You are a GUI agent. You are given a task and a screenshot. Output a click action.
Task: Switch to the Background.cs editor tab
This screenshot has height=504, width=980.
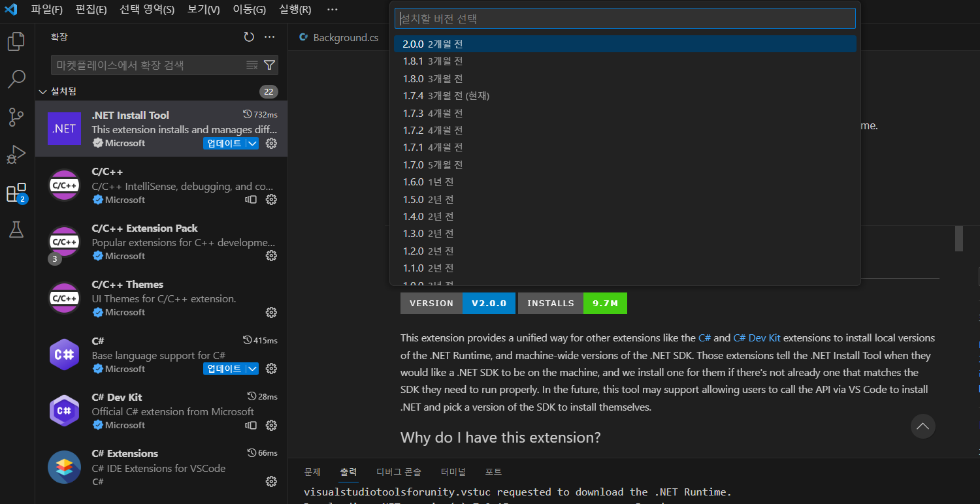tap(338, 37)
